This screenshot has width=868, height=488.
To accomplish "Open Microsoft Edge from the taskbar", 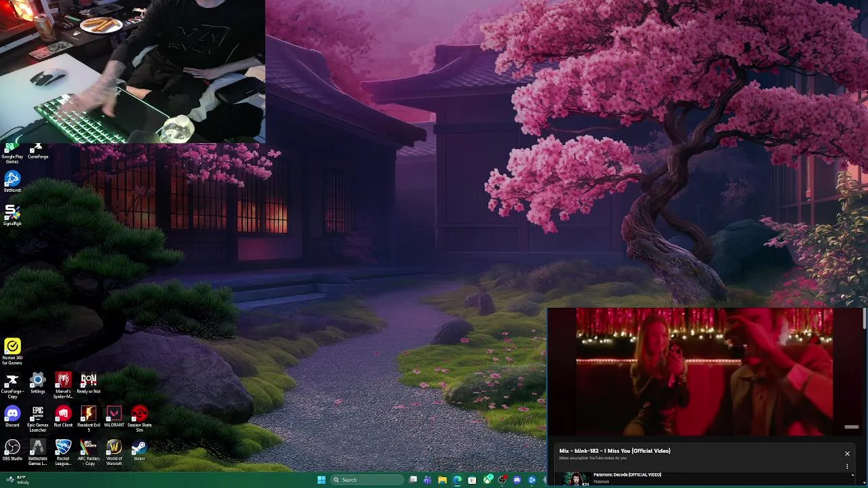I will pos(457,480).
